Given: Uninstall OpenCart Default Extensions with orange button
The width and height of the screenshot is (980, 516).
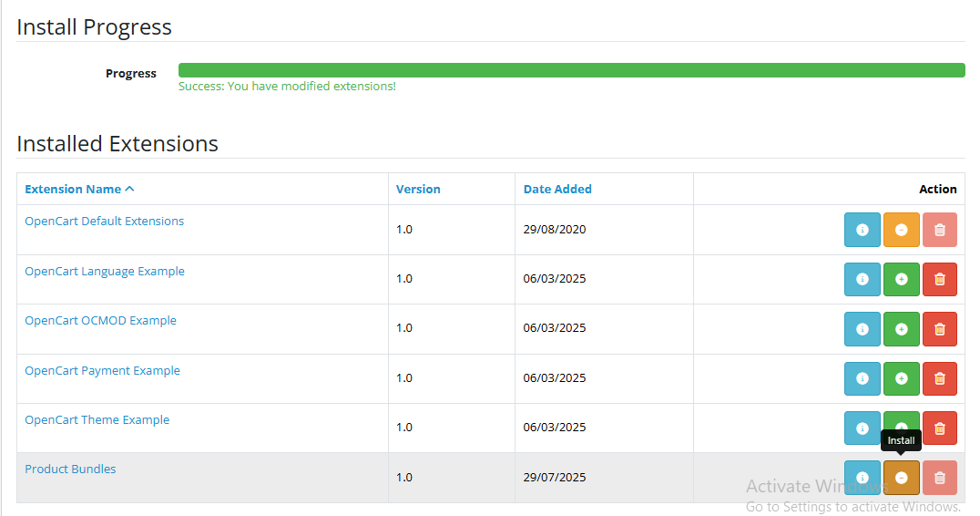Looking at the screenshot, I should 901,230.
